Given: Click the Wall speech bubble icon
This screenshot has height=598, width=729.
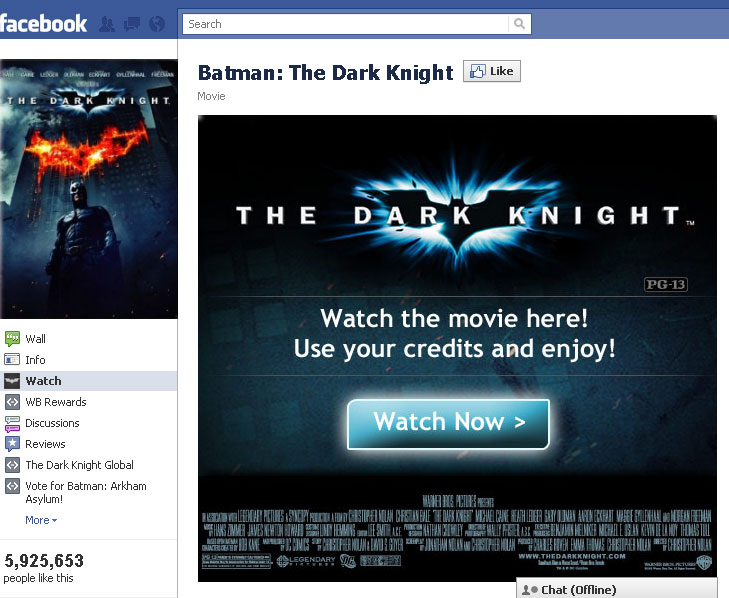Looking at the screenshot, I should pyautogui.click(x=12, y=338).
